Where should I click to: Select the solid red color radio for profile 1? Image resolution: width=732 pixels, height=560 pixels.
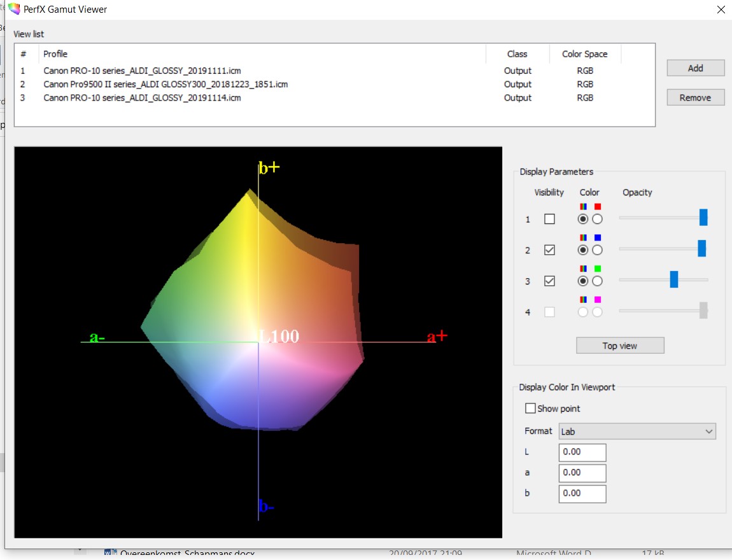597,219
